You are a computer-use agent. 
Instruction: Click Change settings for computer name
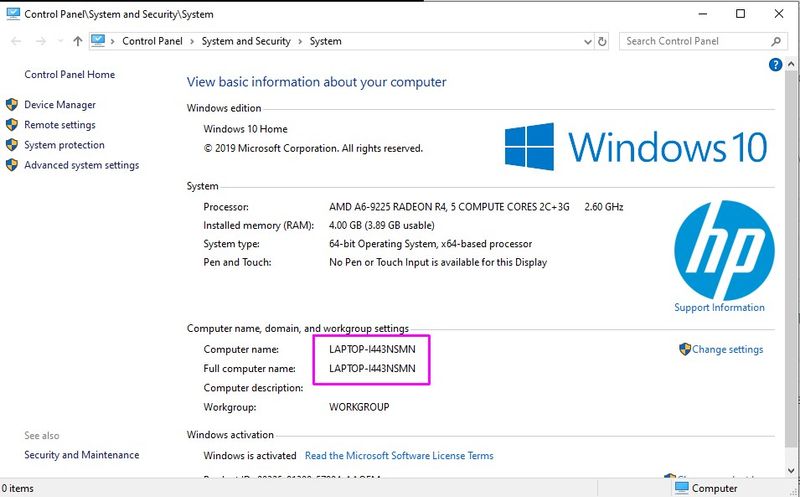click(728, 350)
